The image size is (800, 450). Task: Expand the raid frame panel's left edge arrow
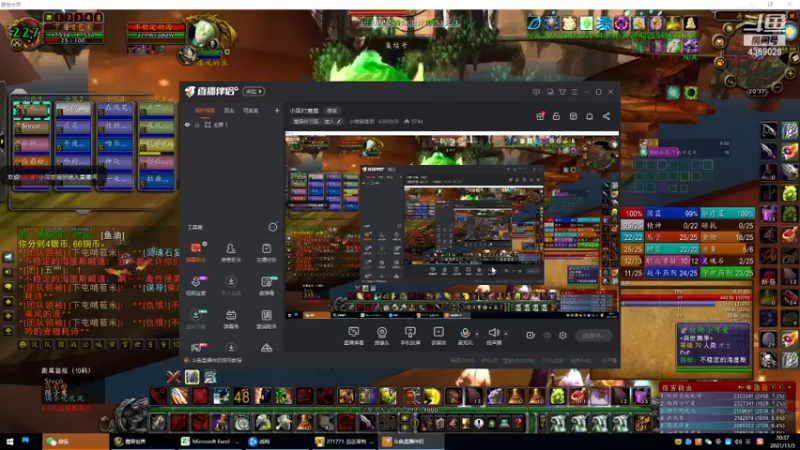[x=2, y=141]
